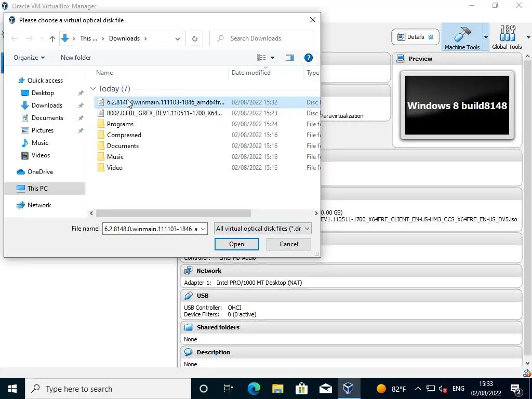The width and height of the screenshot is (532, 399).
Task: Click the Windows 8 build8148 preview thumbnail
Action: [x=457, y=105]
